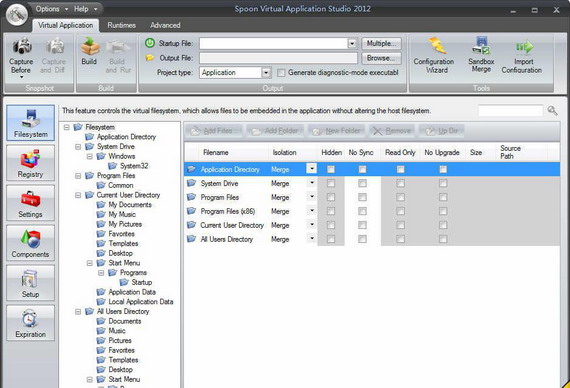Viewport: 570px width, 388px height.
Task: Switch to the Advanced tab
Action: click(165, 25)
